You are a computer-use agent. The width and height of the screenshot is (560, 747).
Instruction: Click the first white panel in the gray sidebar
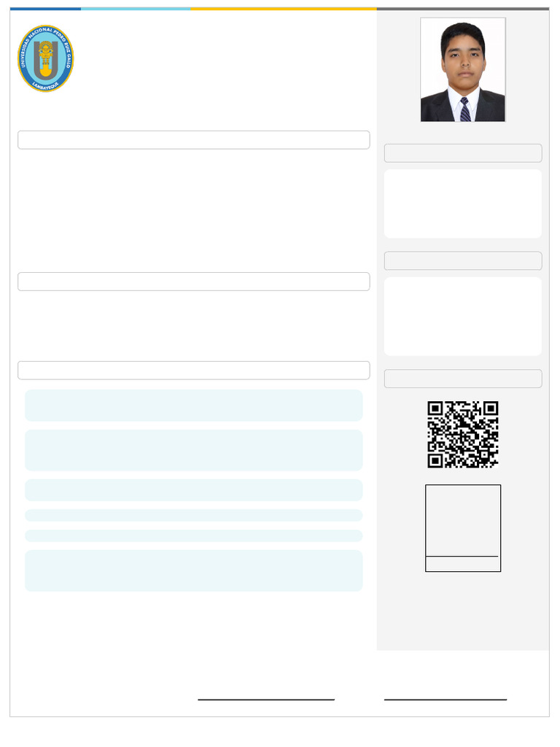coord(463,204)
